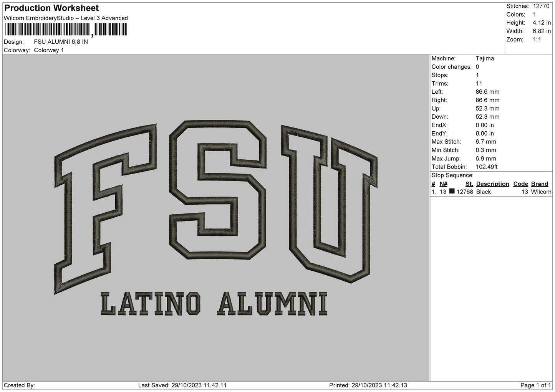Click the Max Stitch value '6.7 mm'
The image size is (555, 392).
click(486, 142)
